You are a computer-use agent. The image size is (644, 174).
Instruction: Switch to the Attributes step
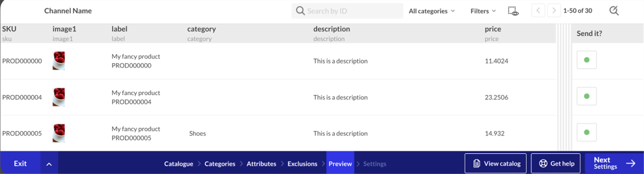pos(261,164)
